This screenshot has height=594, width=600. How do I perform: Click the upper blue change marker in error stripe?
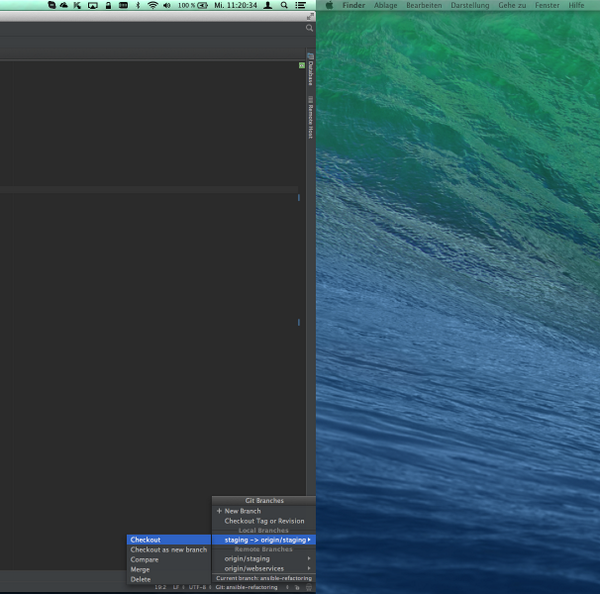[299, 197]
